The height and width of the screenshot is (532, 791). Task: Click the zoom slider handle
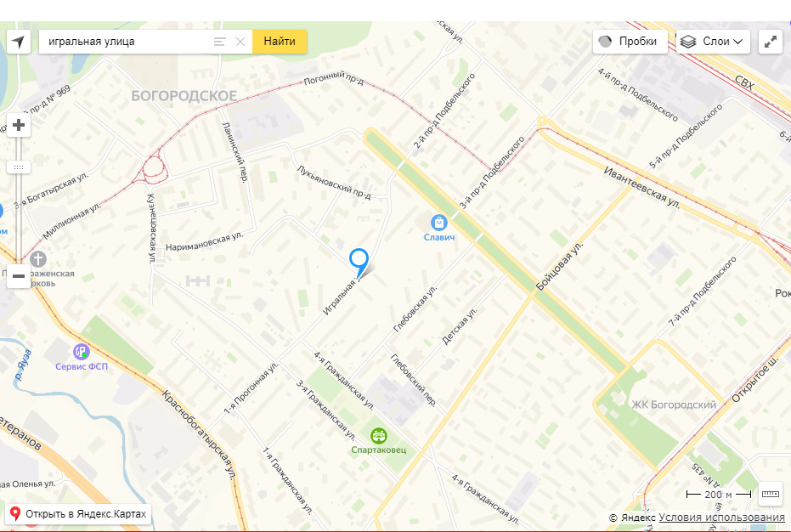click(19, 167)
